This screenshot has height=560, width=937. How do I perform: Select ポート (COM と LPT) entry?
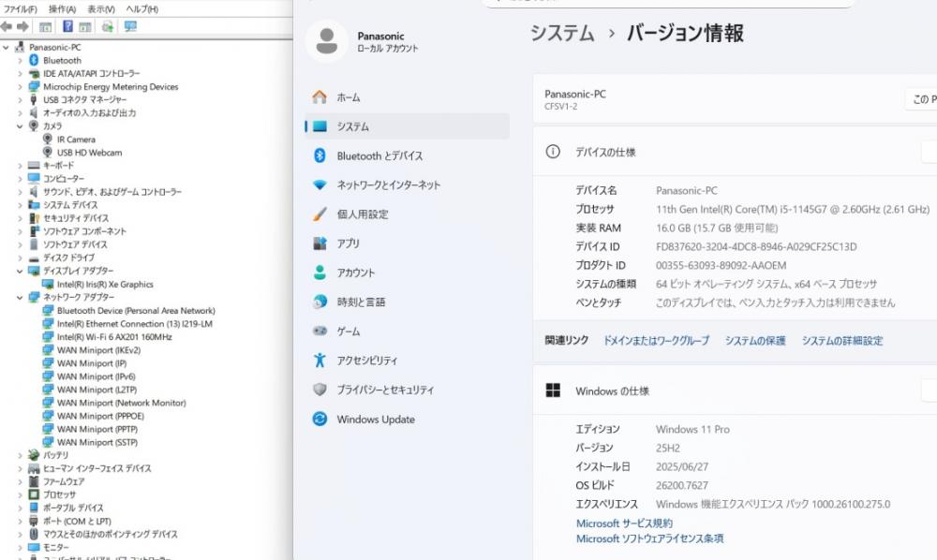click(x=77, y=521)
